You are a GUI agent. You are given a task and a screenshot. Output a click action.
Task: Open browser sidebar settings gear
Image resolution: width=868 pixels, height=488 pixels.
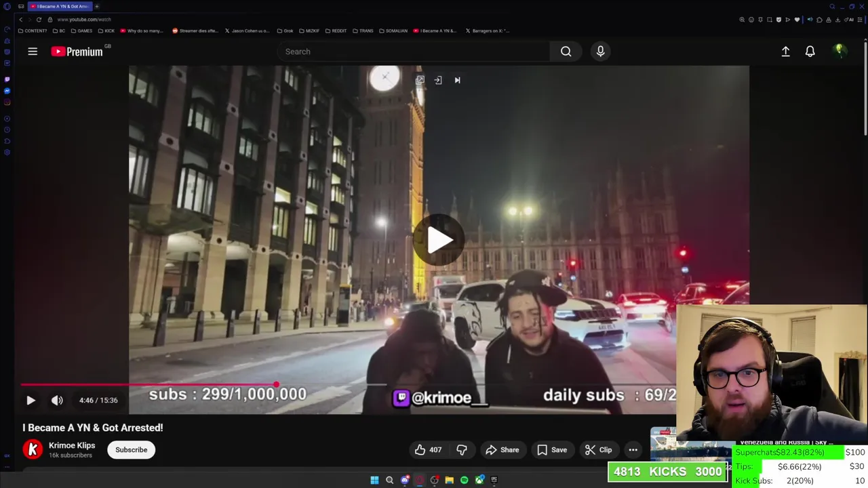[x=7, y=152]
